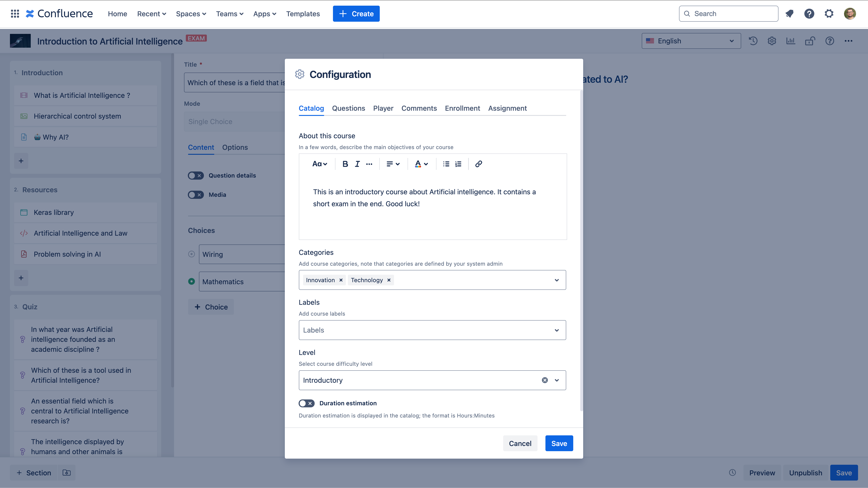Select the Wiring choice radio button
868x488 pixels.
pos(191,254)
